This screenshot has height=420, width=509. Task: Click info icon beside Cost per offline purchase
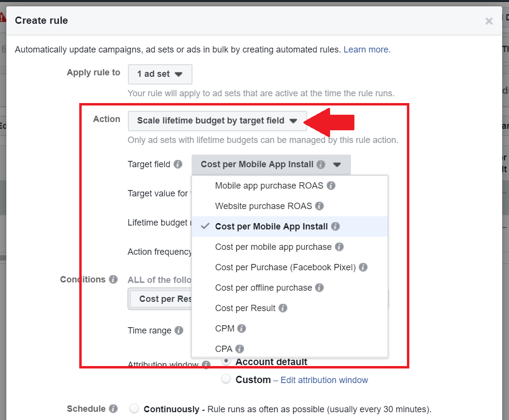319,288
